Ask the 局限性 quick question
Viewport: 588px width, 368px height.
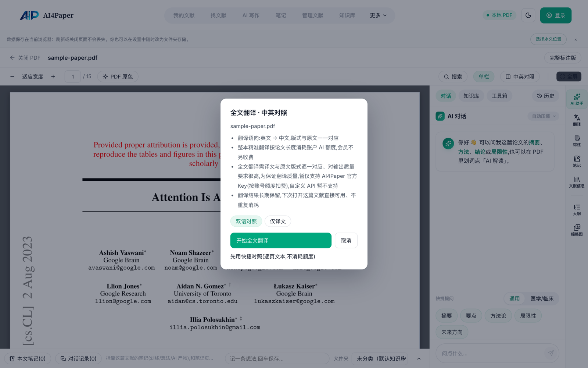point(528,316)
